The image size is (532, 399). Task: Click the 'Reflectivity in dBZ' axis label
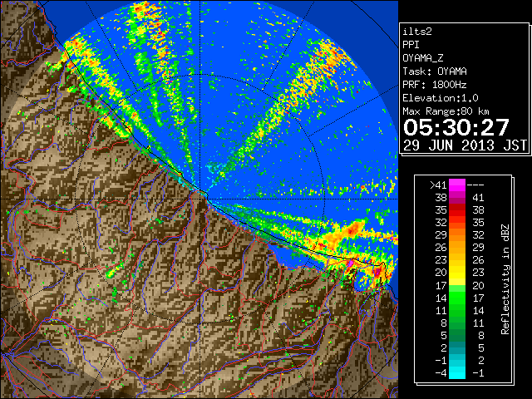coord(505,279)
